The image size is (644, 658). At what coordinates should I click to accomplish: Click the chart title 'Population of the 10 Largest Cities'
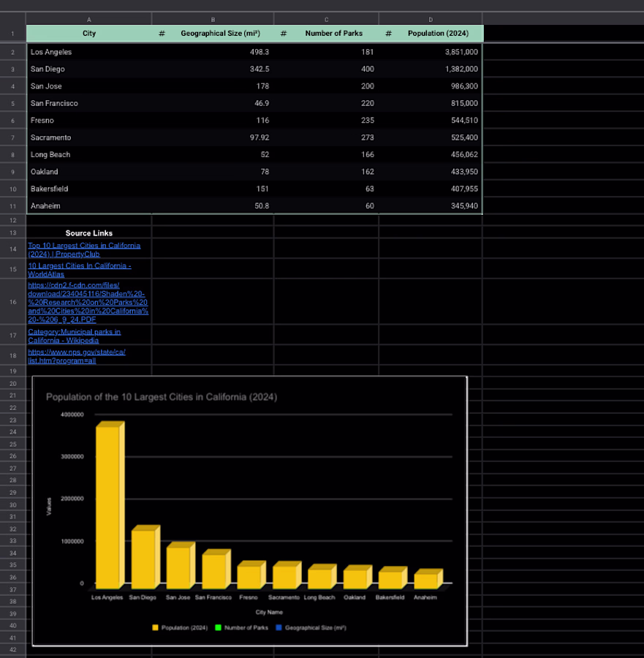click(162, 397)
